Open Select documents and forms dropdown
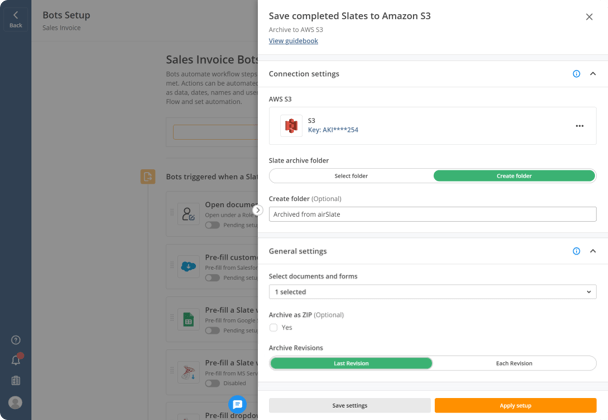Viewport: 608px width, 420px height. tap(432, 292)
